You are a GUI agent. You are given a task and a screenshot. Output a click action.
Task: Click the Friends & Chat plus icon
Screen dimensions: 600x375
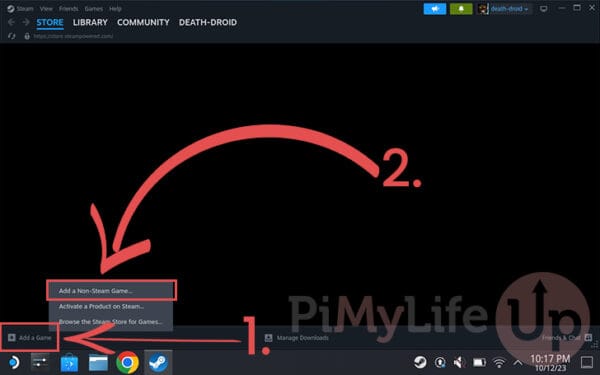pos(588,338)
